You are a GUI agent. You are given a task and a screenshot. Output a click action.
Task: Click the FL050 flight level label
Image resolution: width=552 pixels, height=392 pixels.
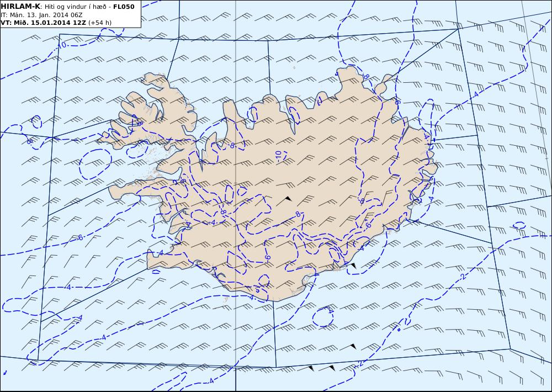coord(124,6)
